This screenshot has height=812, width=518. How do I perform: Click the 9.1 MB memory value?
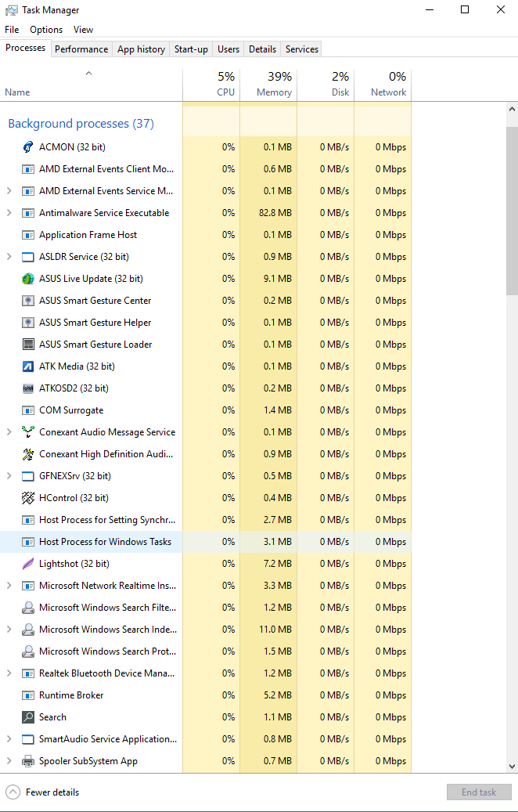click(278, 279)
